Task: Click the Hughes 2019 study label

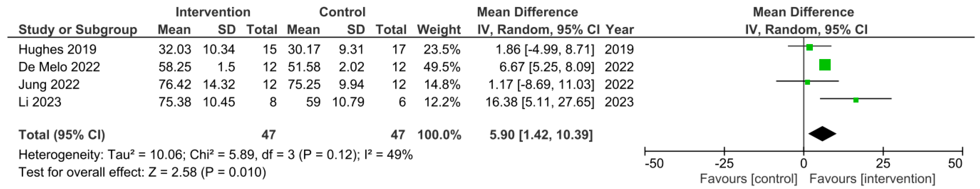Action: (x=58, y=49)
